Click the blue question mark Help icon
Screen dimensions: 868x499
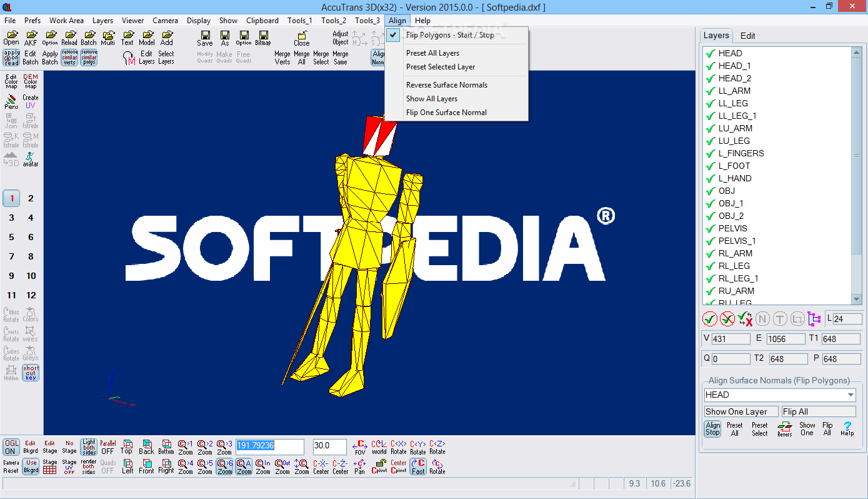[847, 428]
